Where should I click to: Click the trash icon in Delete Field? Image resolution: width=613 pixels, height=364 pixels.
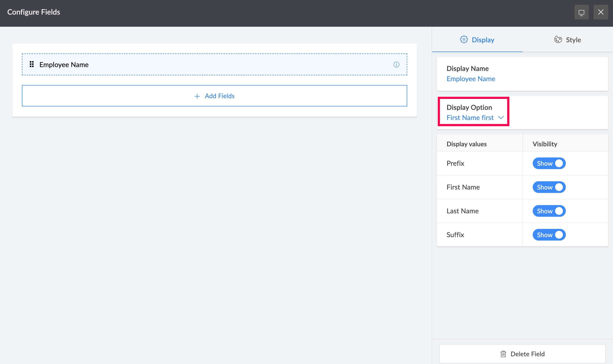point(503,354)
